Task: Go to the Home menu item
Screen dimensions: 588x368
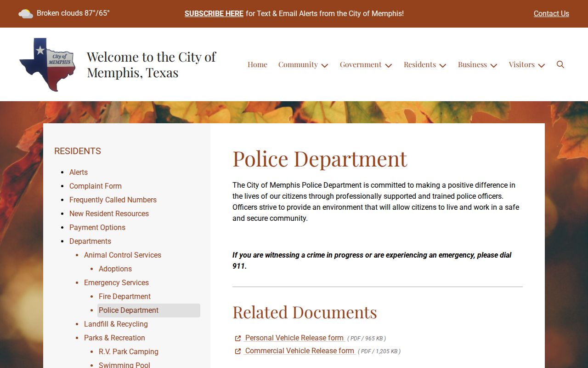Action: [257, 64]
